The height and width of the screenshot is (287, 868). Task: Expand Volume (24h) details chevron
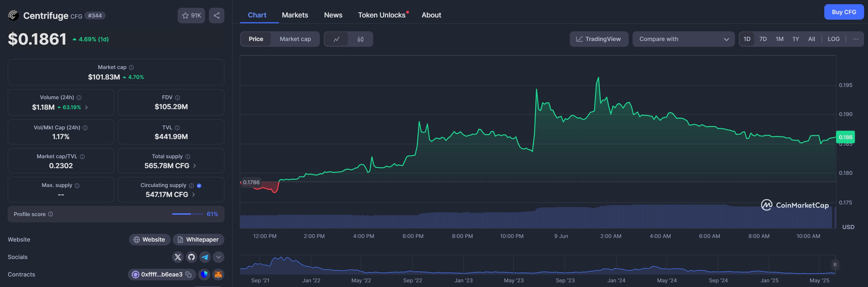click(x=87, y=107)
